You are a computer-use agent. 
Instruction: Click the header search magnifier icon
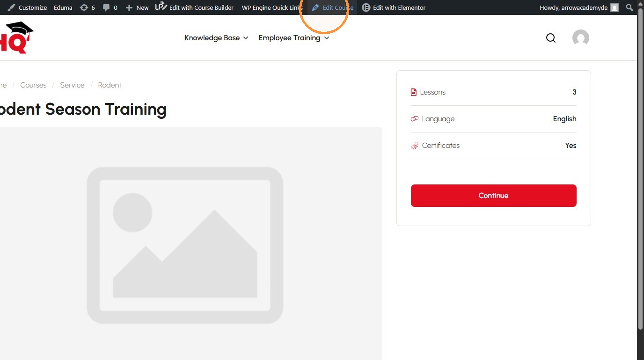tap(551, 38)
